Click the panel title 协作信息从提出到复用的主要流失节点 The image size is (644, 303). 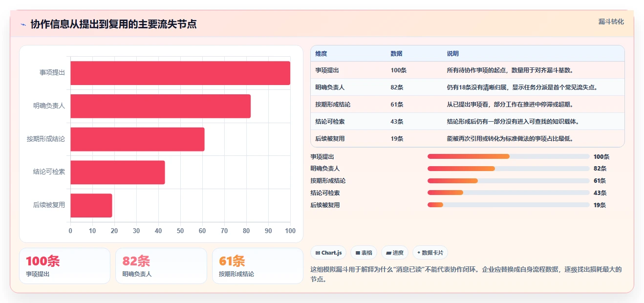coord(113,24)
